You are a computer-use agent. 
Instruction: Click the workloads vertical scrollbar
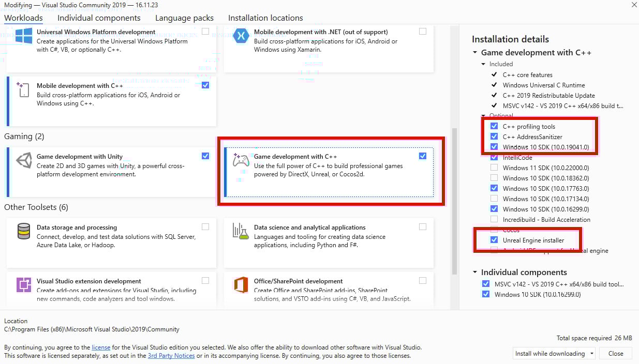pyautogui.click(x=455, y=202)
